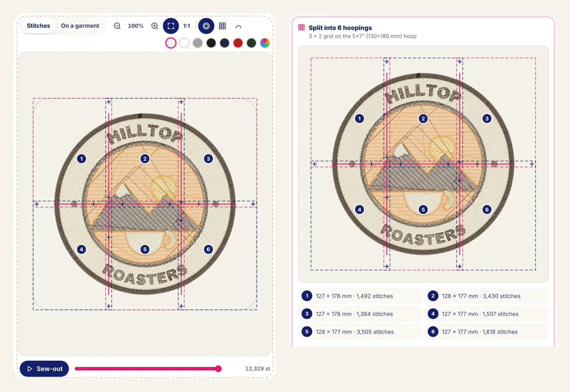Select the red fabric color swatch

[238, 43]
